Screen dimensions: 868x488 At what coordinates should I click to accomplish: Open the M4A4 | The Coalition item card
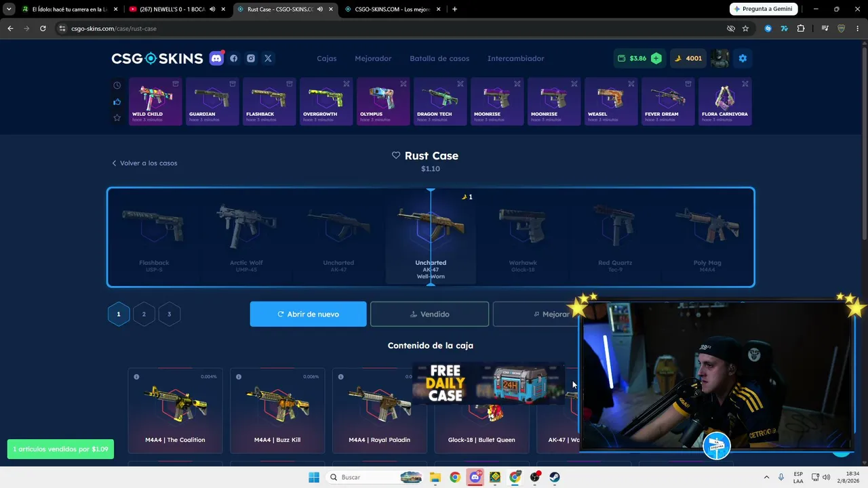click(175, 411)
